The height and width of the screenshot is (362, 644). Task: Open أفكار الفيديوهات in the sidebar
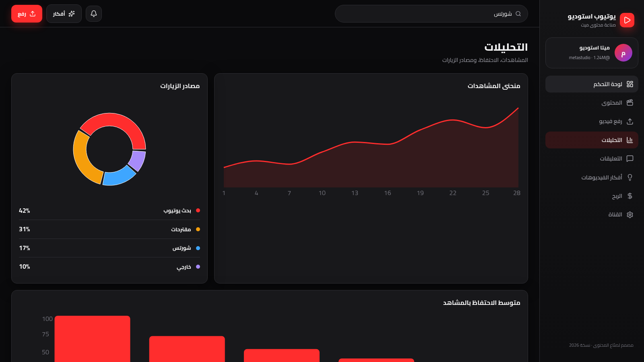click(592, 177)
